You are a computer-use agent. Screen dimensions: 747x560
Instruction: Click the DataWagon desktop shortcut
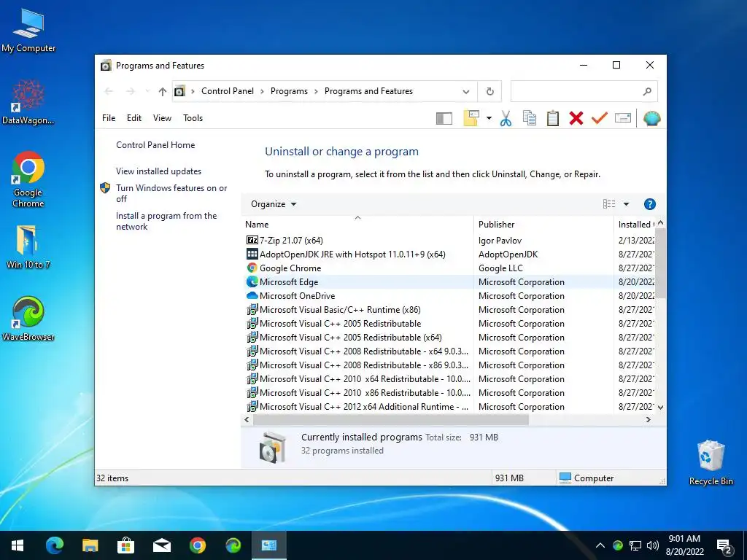[28, 101]
